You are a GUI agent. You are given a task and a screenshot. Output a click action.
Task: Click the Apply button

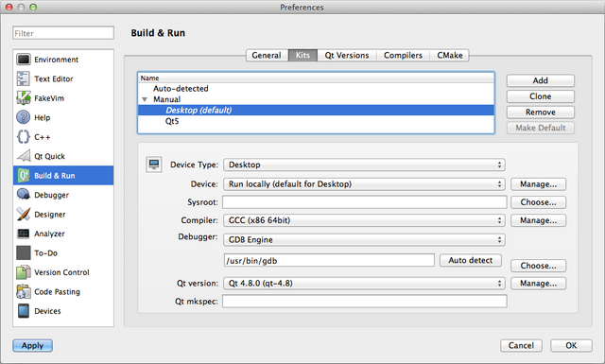[32, 345]
